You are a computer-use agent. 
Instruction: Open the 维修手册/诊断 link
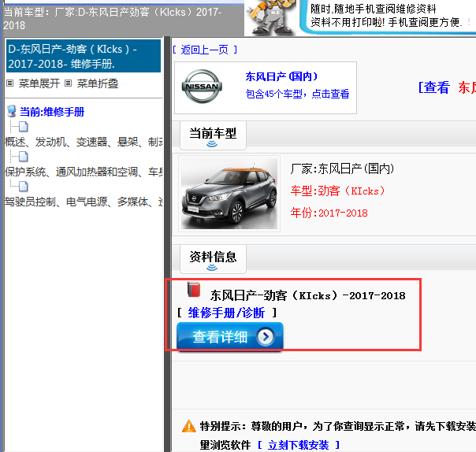(226, 313)
